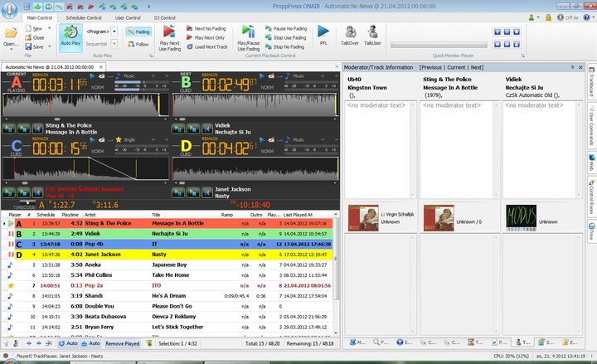The image size is (597, 364).
Task: Click Play Next Use Fading icon
Action: coord(169,33)
